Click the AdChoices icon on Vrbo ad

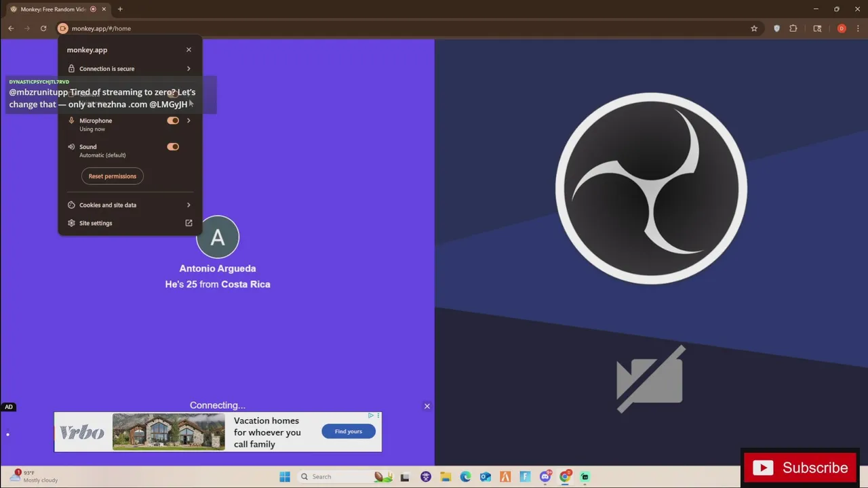pyautogui.click(x=372, y=415)
